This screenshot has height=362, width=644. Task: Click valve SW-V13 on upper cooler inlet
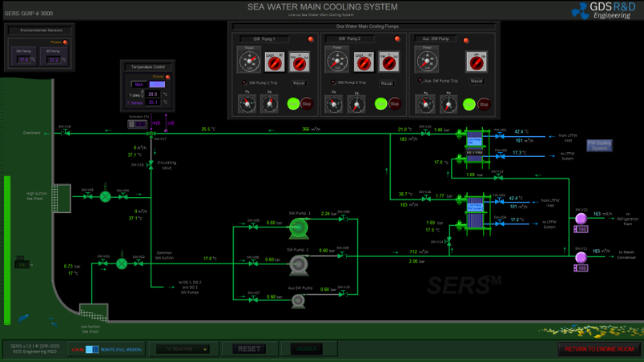pyautogui.click(x=498, y=177)
